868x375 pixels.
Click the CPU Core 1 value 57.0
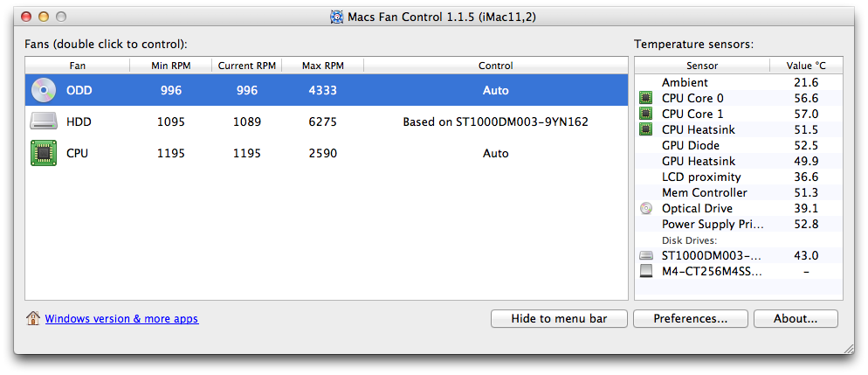[x=806, y=115]
